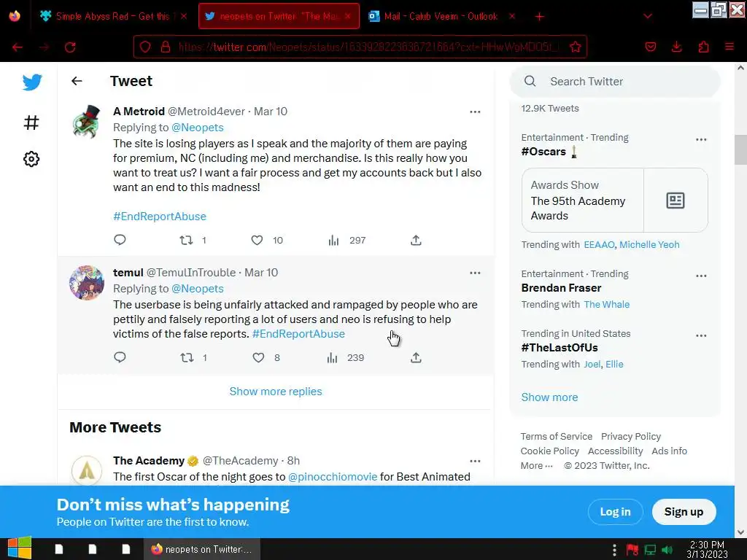The width and height of the screenshot is (747, 560).
Task: Reply to A Metroid's tweet
Action: click(120, 239)
